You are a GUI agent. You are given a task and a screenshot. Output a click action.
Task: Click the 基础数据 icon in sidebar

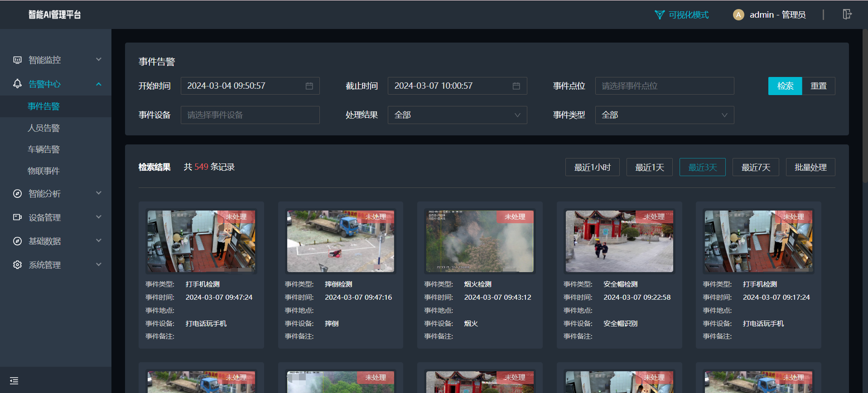pyautogui.click(x=17, y=241)
